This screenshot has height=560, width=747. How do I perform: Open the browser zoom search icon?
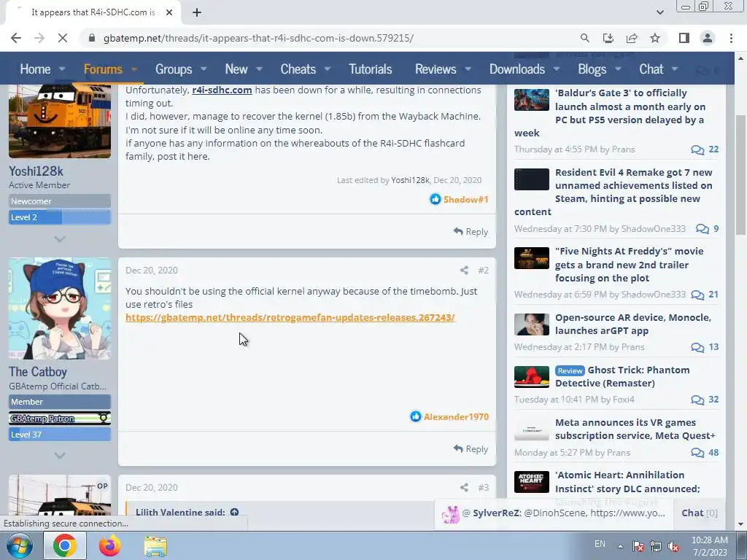click(x=584, y=38)
